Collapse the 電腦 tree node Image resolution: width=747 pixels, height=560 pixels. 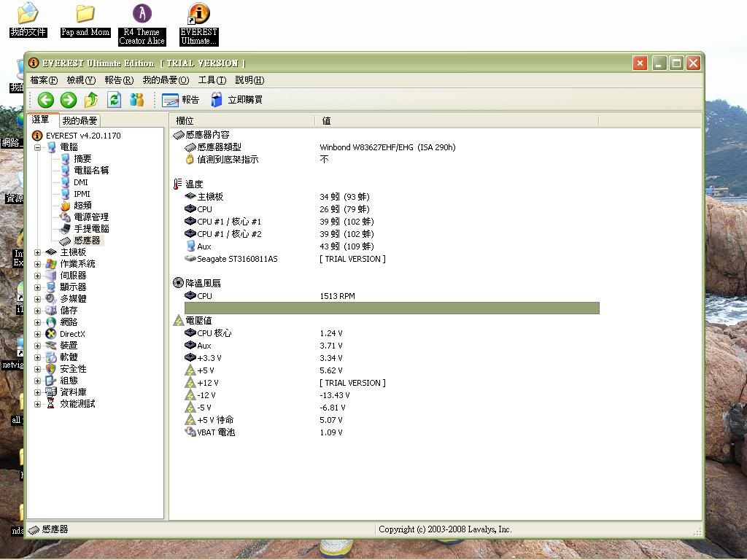coord(38,147)
